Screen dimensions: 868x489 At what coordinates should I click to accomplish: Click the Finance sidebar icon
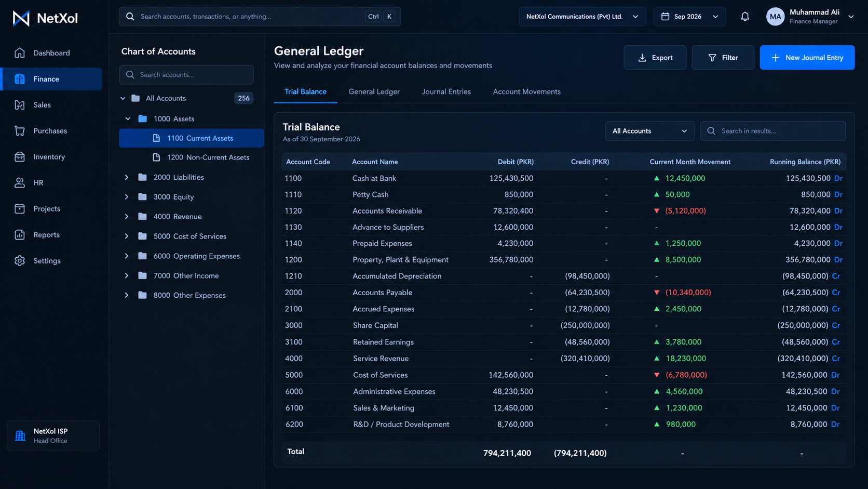click(20, 79)
